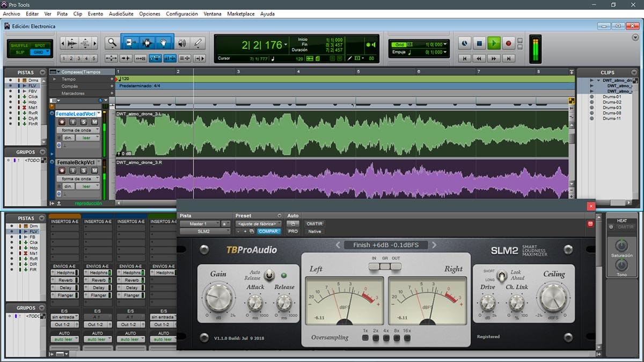Image resolution: width=644 pixels, height=362 pixels.
Task: Click zoom preset 3 button
Action: click(x=79, y=58)
